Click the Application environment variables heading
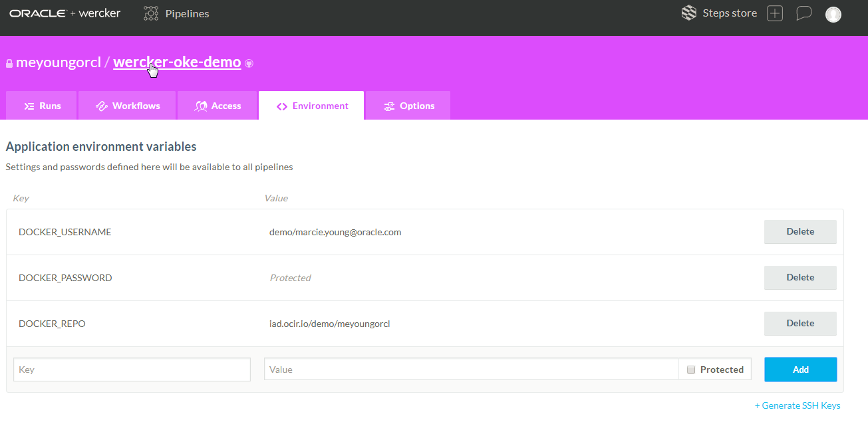This screenshot has height=424, width=868. point(101,146)
